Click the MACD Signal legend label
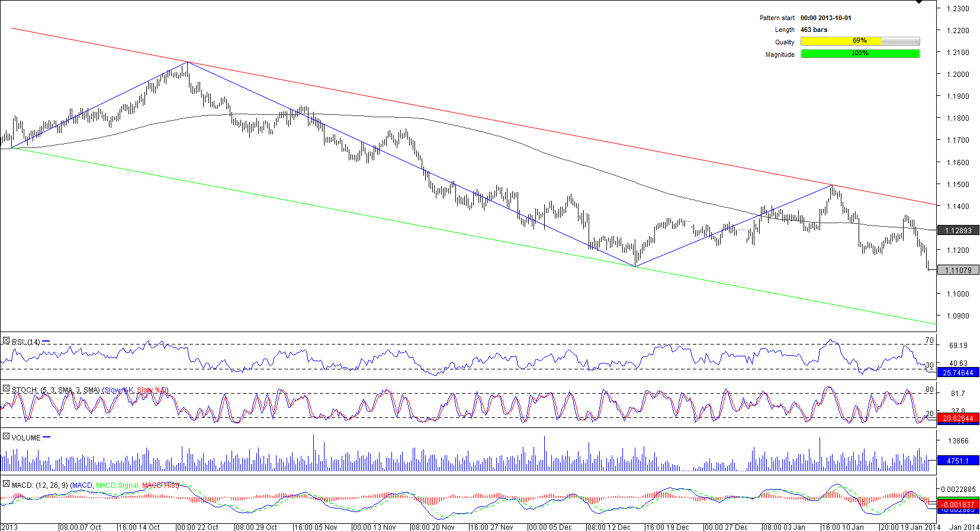Screen dimensions: 980x531 click(117, 485)
